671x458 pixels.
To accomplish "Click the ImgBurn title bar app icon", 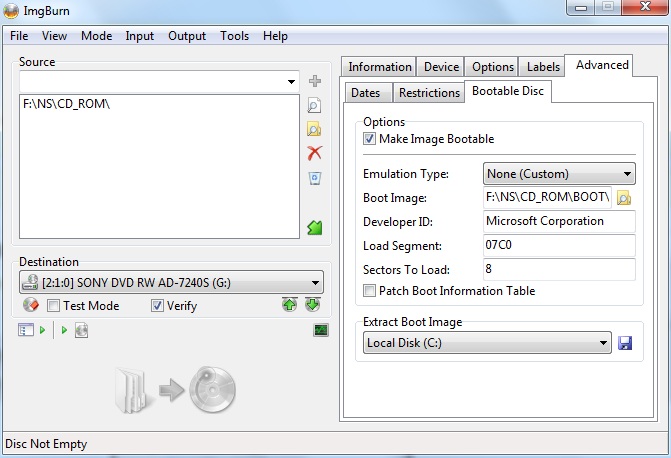I will coord(11,11).
